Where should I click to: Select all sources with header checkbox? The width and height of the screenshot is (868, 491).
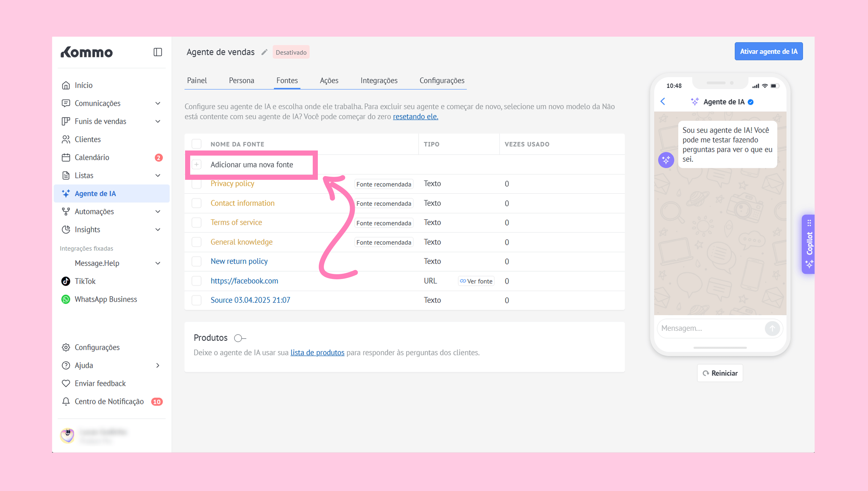tap(197, 144)
